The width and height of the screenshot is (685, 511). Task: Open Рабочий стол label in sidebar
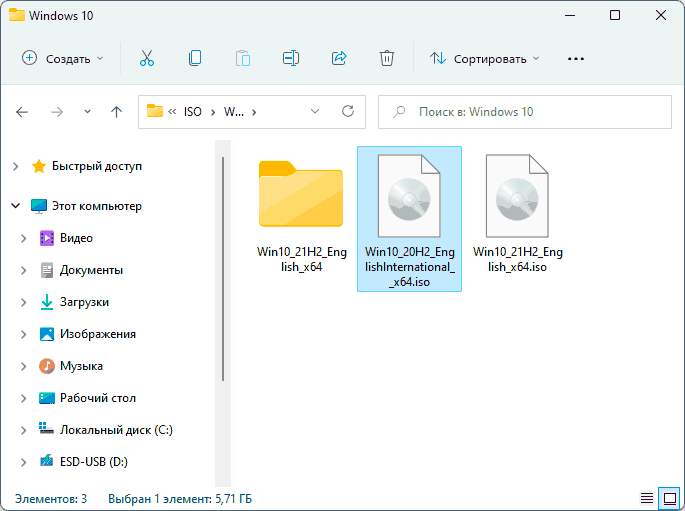tap(98, 398)
